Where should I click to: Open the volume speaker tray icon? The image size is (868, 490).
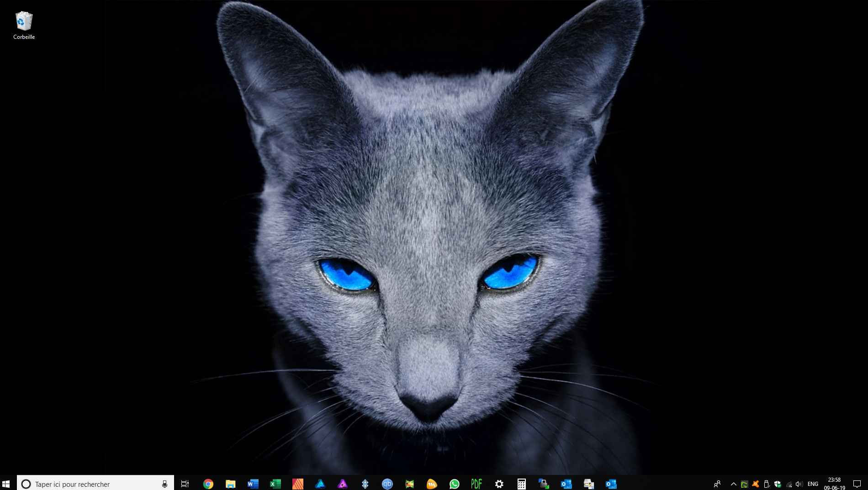pyautogui.click(x=799, y=484)
